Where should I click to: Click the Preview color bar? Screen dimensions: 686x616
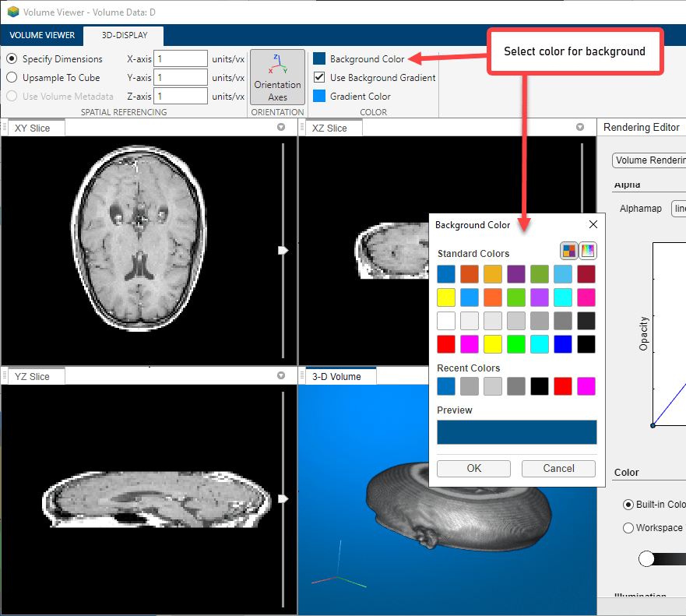tap(517, 432)
